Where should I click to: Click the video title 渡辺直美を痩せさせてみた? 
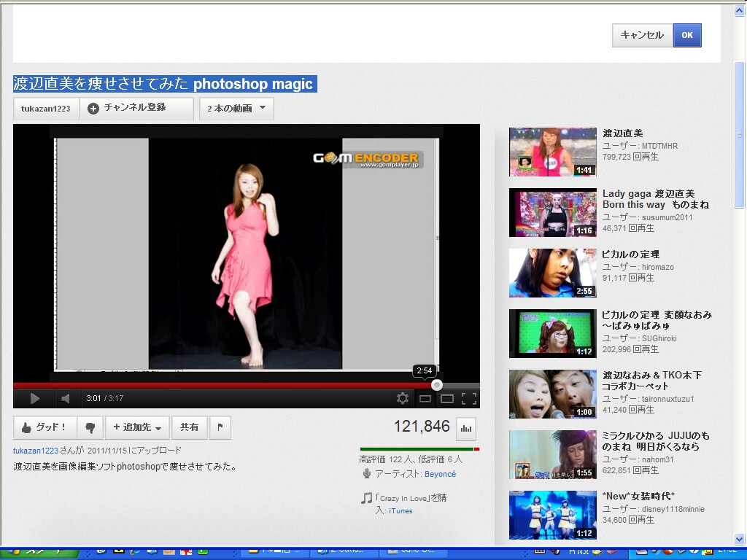[165, 84]
